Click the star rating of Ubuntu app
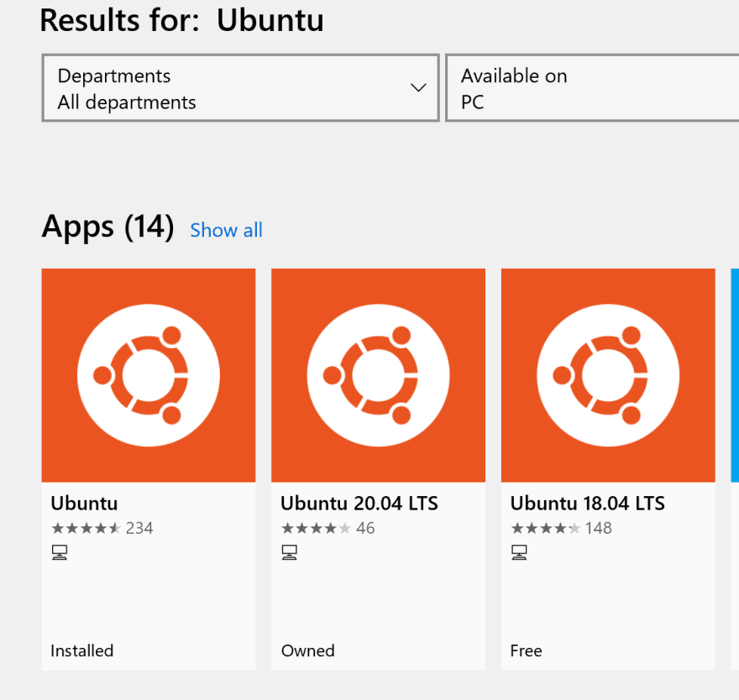This screenshot has height=700, width=739. 86,528
